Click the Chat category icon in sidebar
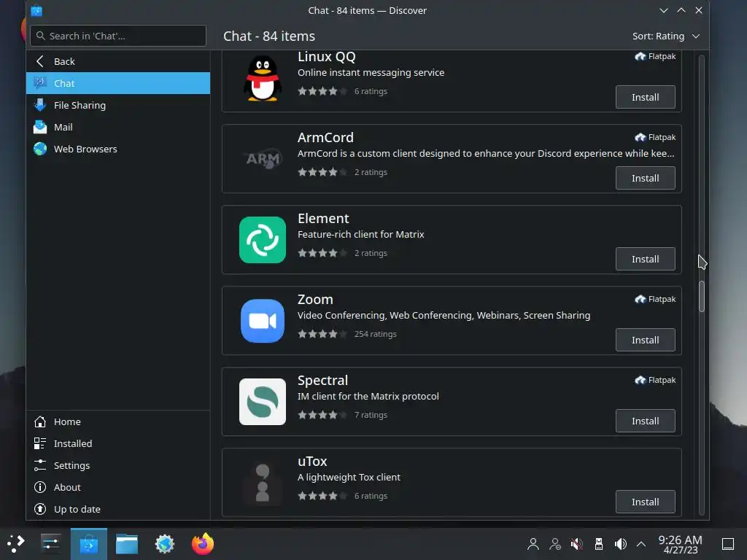The height and width of the screenshot is (560, 747). pyautogui.click(x=40, y=83)
